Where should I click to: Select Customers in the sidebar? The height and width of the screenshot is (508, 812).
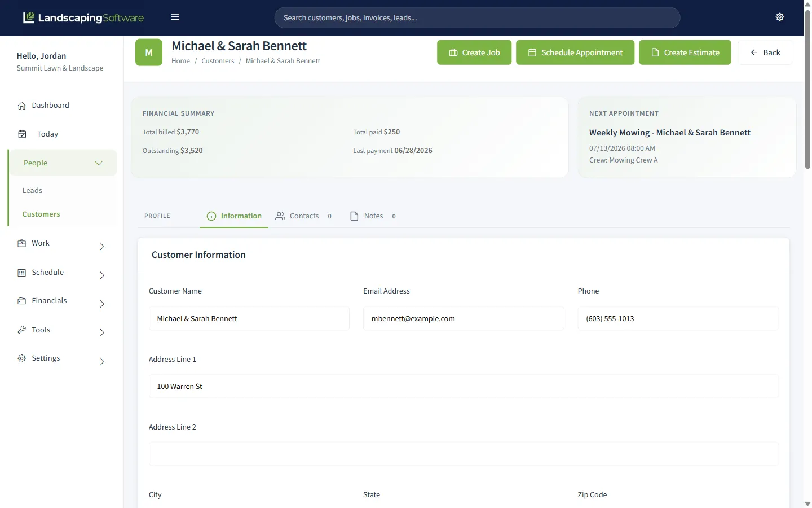pos(41,214)
